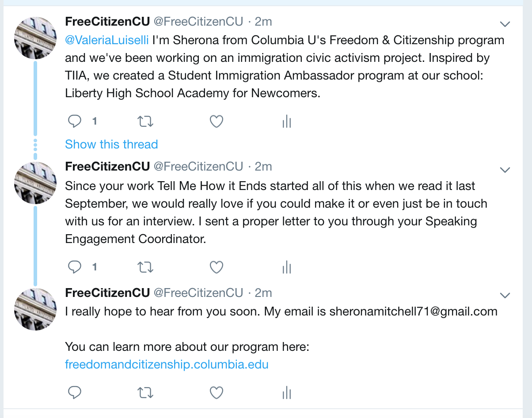
Task: Open the @ValeriaLuiselli mention
Action: 107,40
